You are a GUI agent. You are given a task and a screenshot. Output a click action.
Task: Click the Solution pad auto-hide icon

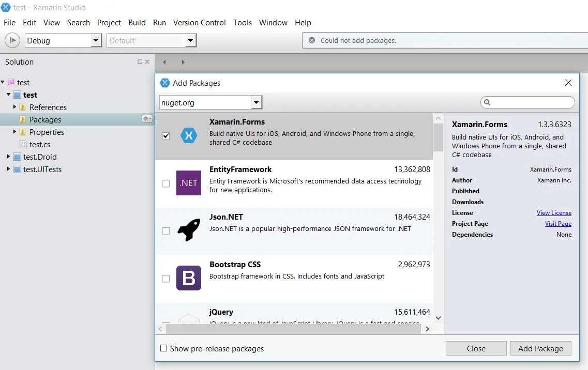point(140,61)
